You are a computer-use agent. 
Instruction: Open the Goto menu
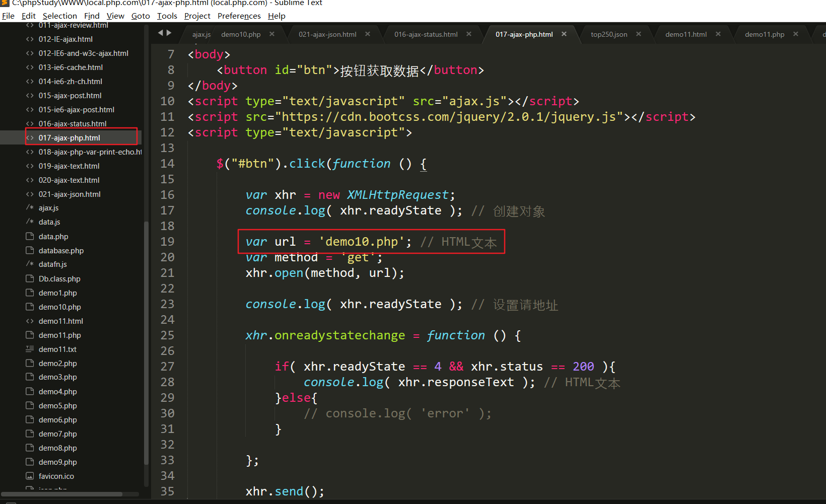[x=141, y=16]
